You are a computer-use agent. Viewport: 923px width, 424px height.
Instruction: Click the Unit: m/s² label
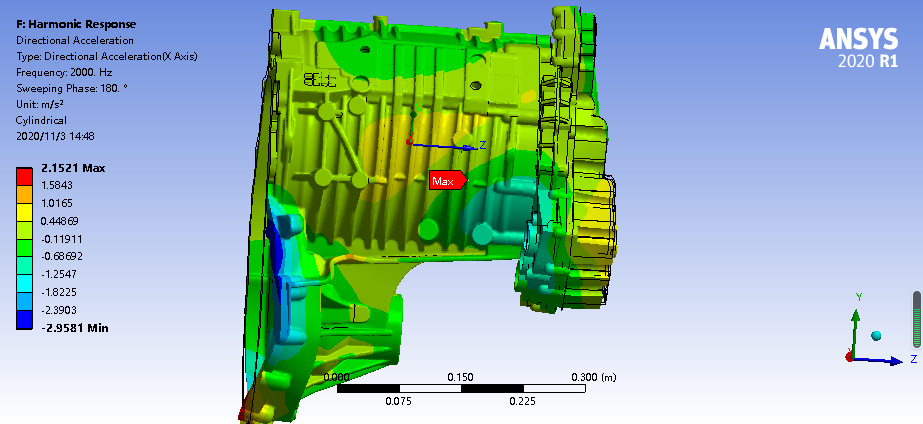click(45, 104)
